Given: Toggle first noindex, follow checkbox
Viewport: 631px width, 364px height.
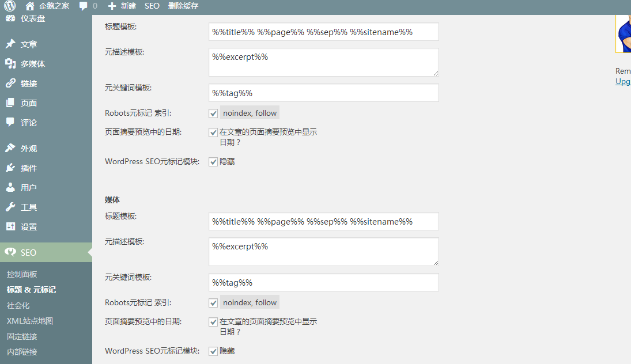Looking at the screenshot, I should pyautogui.click(x=213, y=113).
